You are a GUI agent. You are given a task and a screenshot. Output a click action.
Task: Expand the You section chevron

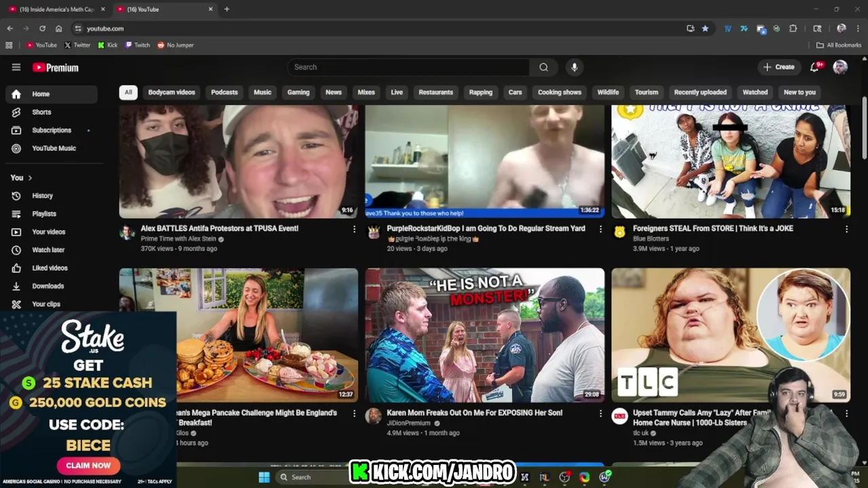coord(30,178)
